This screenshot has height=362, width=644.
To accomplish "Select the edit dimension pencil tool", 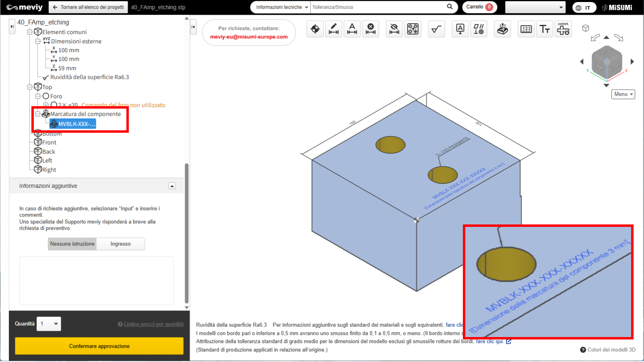I will click(x=334, y=29).
